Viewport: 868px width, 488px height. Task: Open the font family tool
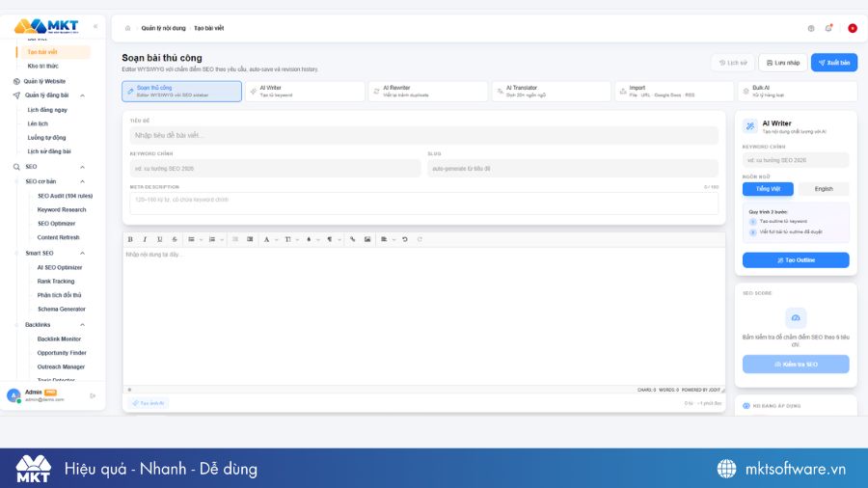coord(267,239)
